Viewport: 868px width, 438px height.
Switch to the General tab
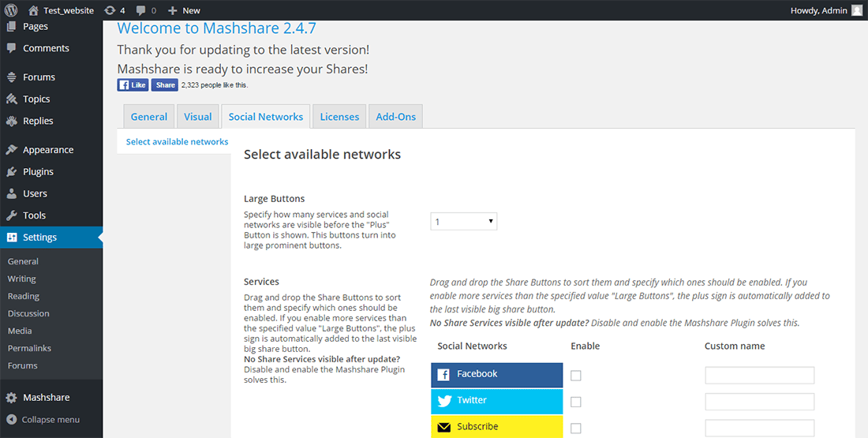(149, 116)
